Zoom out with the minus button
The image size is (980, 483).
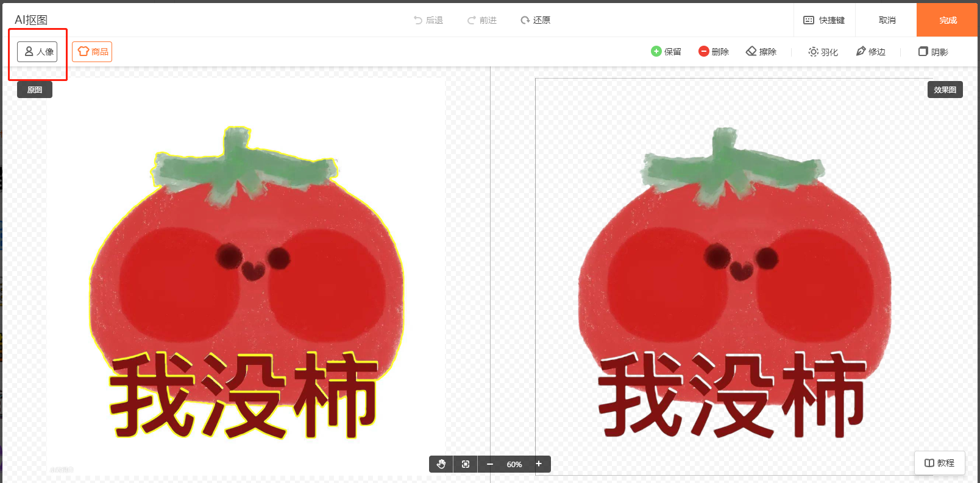click(x=489, y=464)
